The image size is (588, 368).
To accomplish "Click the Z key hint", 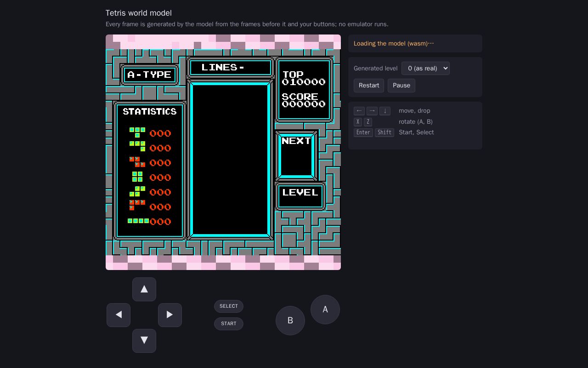I will (368, 122).
